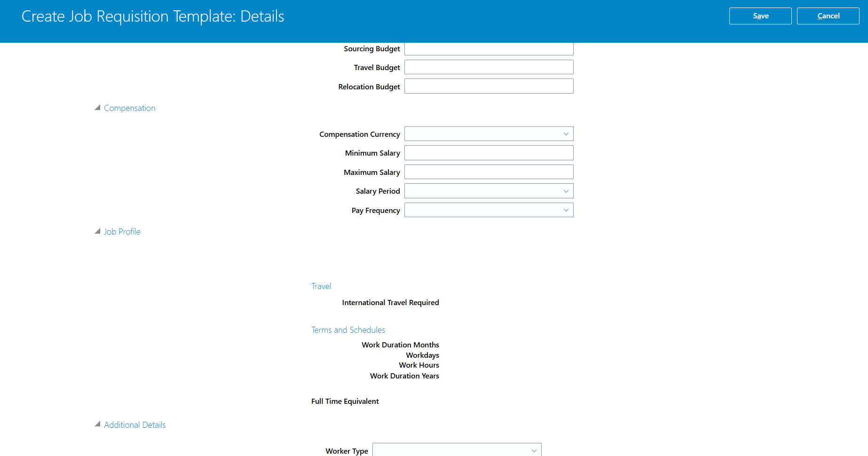This screenshot has height=456, width=868.
Task: Click into the Relocation Budget field
Action: 489,86
